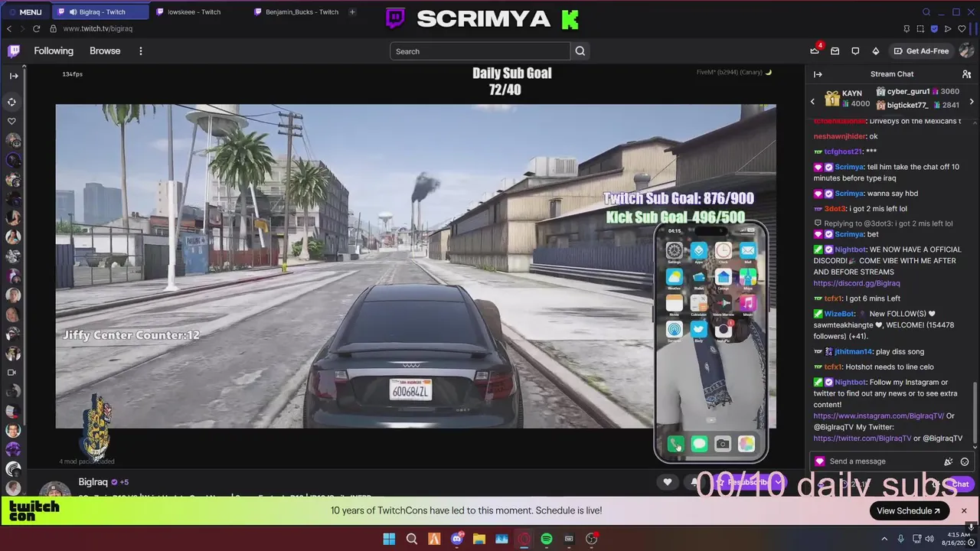Toggle the Opera ad blocker shield
This screenshot has height=551, width=980.
click(934, 28)
